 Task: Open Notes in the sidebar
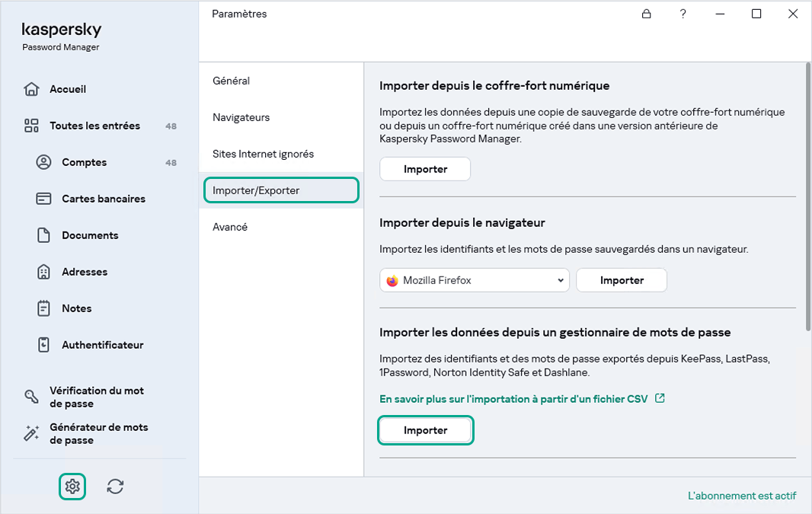tap(77, 308)
